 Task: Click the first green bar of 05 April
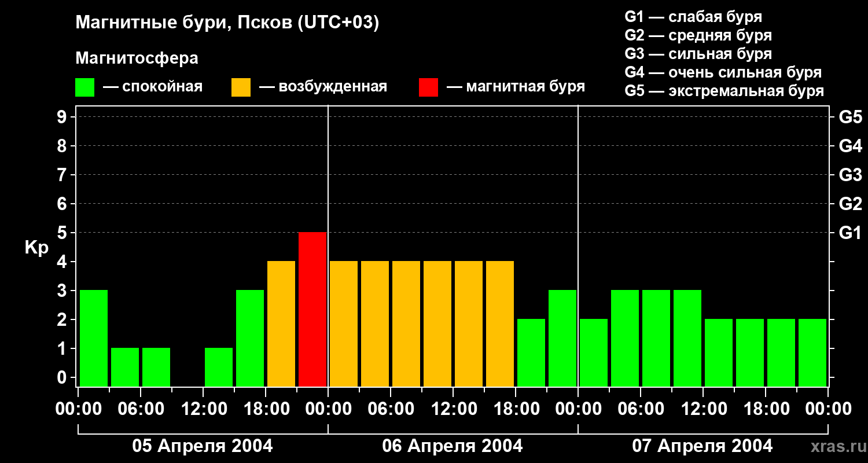(94, 338)
